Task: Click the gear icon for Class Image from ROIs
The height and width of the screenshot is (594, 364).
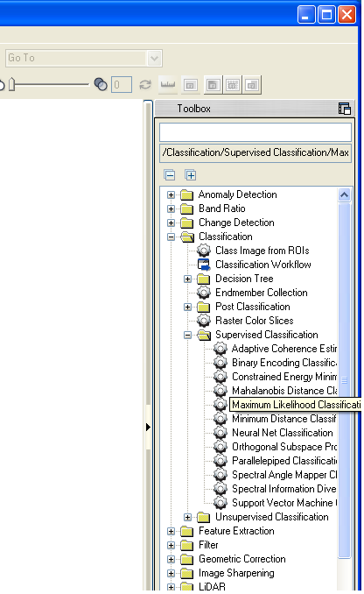Action: (x=204, y=251)
